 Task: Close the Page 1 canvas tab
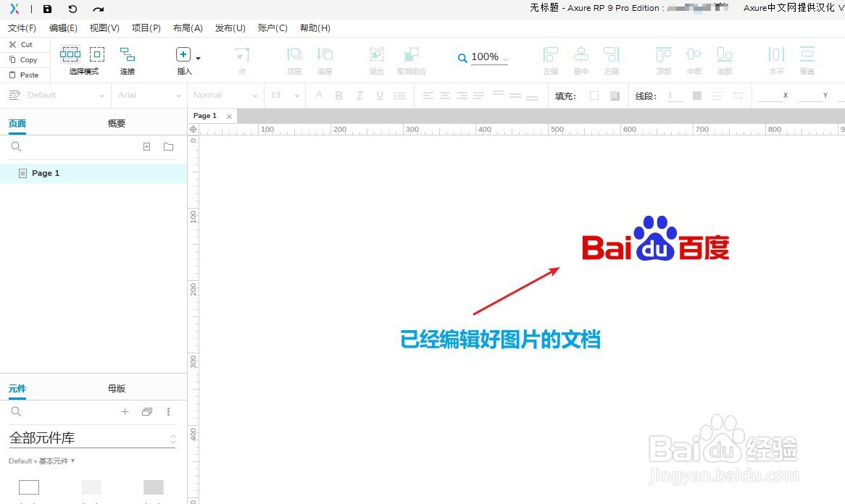point(229,117)
